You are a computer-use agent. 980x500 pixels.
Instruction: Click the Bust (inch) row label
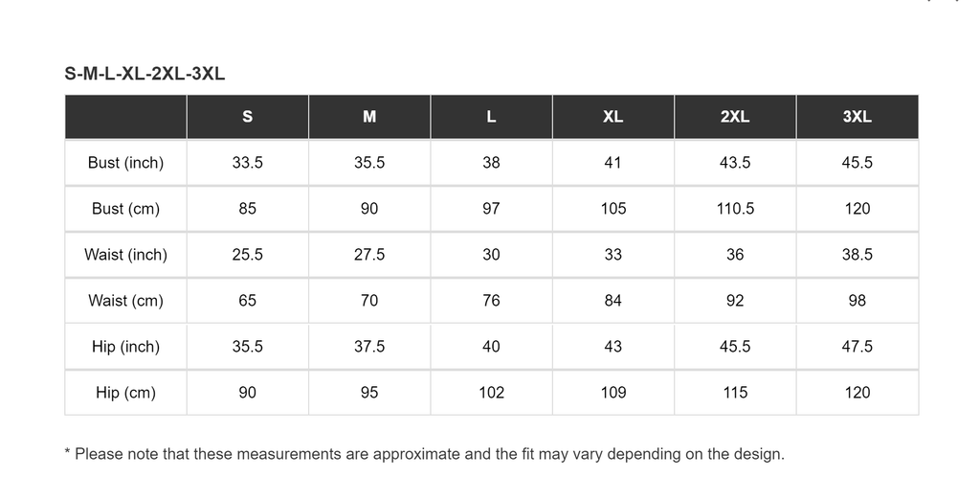pyautogui.click(x=125, y=163)
